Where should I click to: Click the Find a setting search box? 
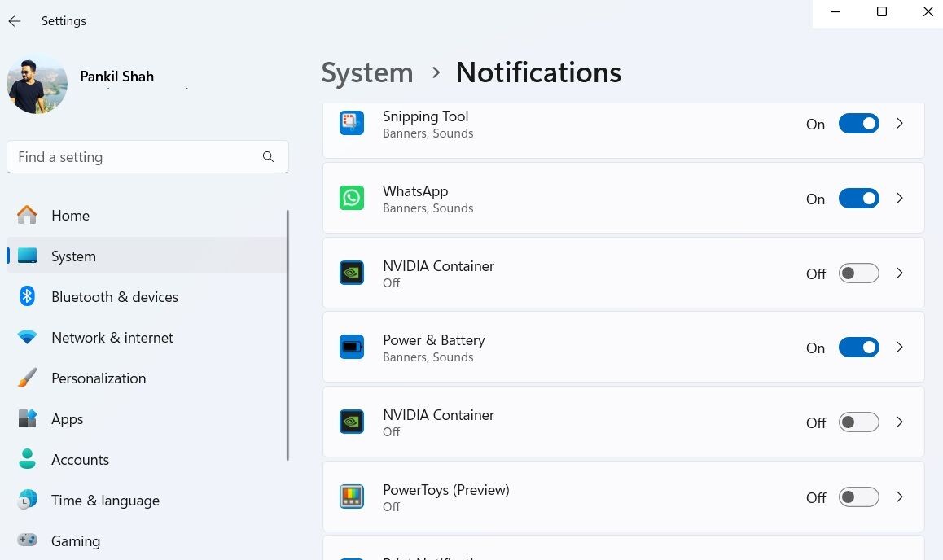point(147,157)
